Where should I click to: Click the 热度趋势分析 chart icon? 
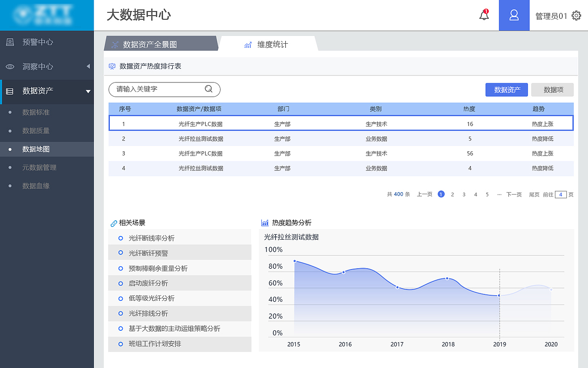265,222
